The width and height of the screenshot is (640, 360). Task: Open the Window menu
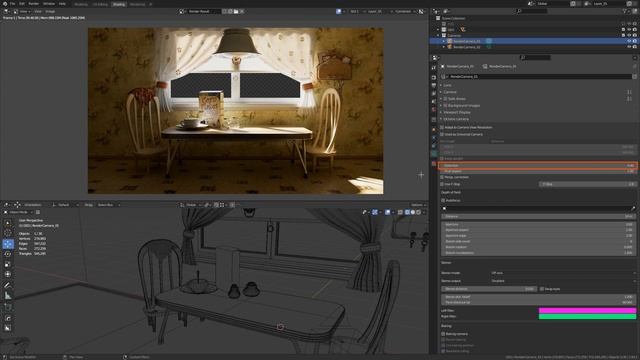pos(49,4)
